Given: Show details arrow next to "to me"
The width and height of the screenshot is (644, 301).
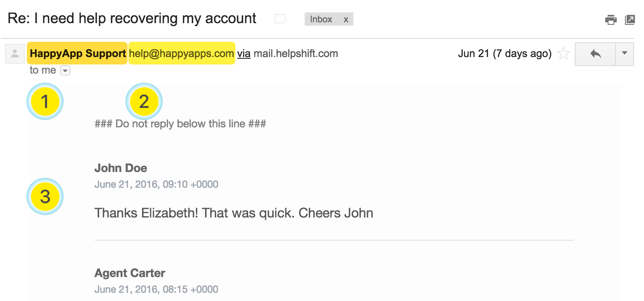Looking at the screenshot, I should [65, 71].
